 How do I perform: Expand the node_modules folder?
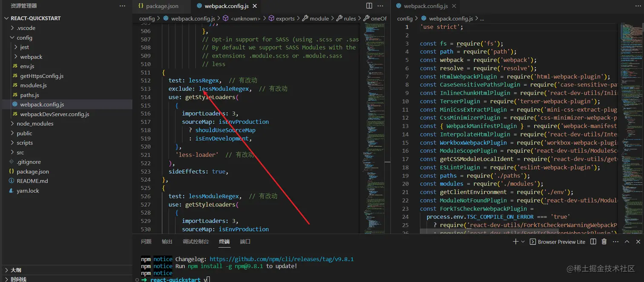pyautogui.click(x=12, y=124)
